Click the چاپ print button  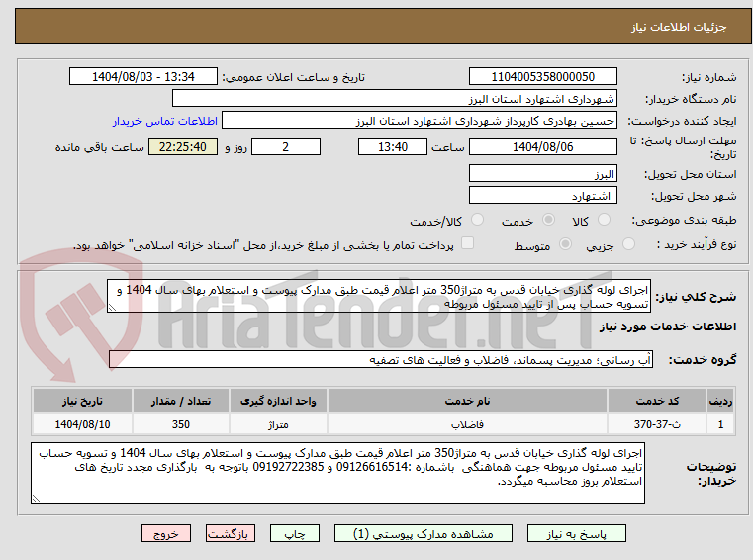click(x=295, y=533)
